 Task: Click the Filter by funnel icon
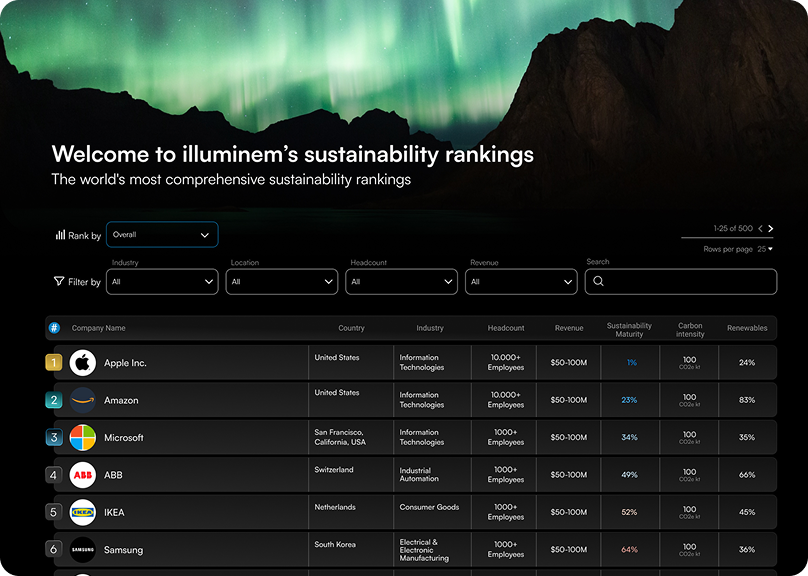point(59,281)
